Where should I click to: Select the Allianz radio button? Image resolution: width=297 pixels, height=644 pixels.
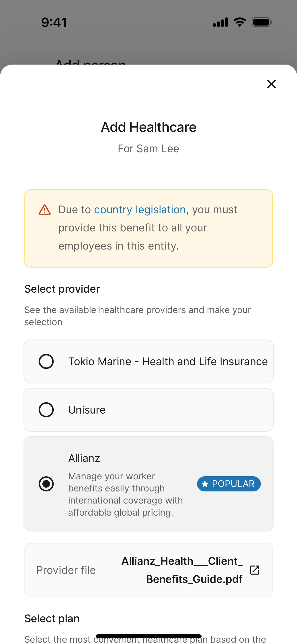(x=46, y=484)
